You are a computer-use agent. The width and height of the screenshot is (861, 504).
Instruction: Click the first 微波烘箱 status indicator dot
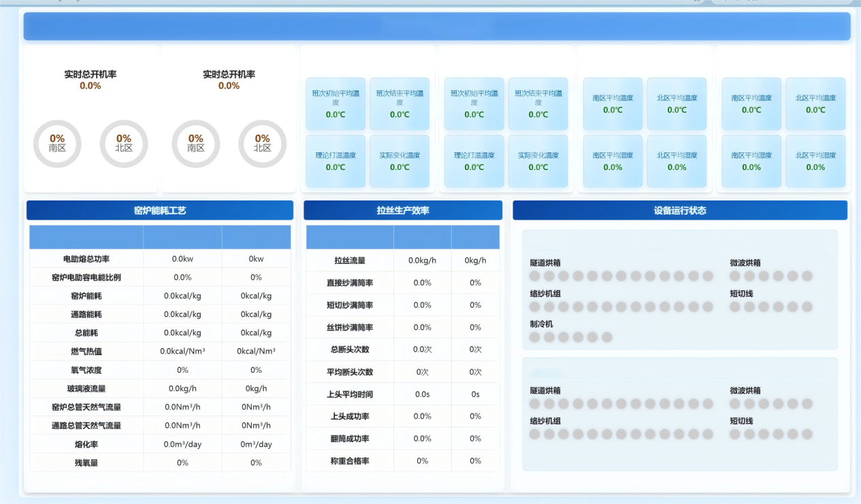(733, 275)
